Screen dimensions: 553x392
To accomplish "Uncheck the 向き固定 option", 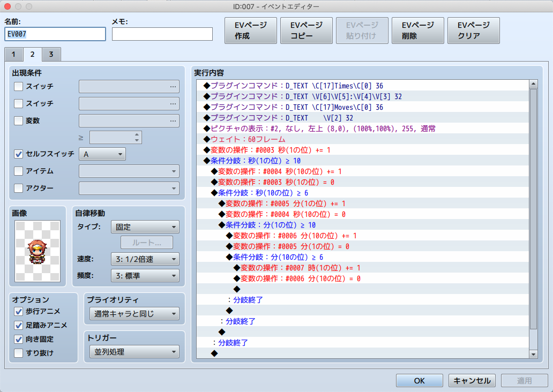I will (18, 339).
